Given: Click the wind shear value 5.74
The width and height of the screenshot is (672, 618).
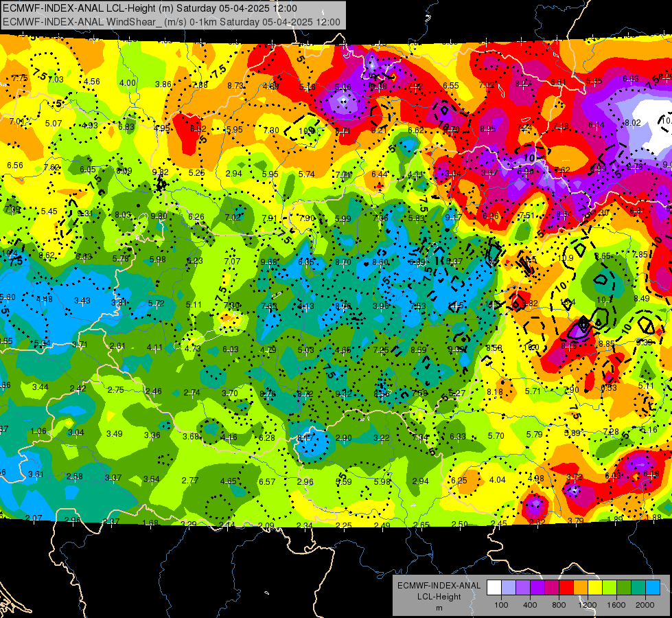Looking at the screenshot, I should click(306, 174).
